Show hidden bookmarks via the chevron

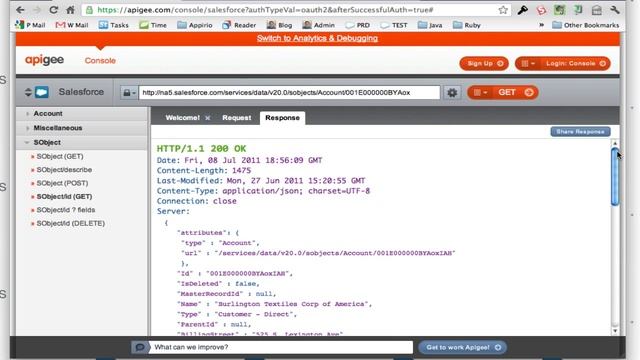tap(542, 25)
